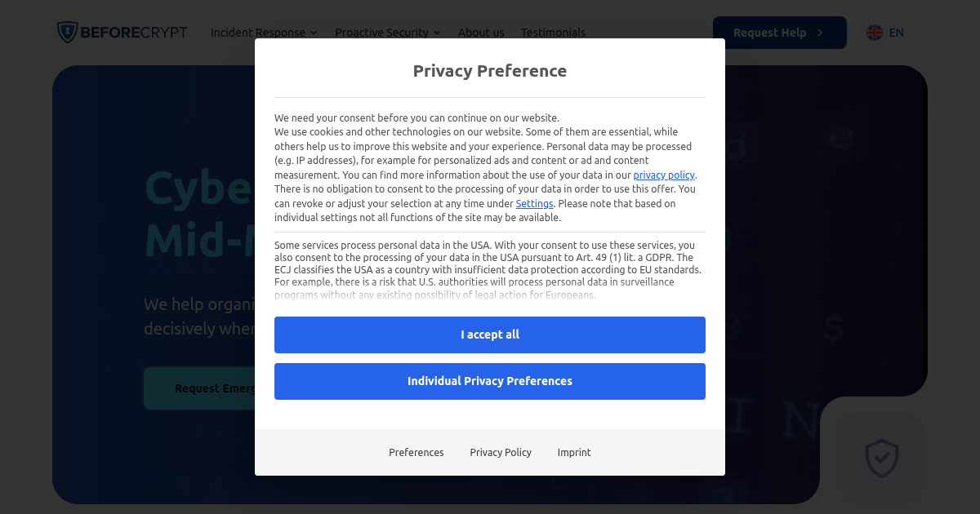Open Individual Privacy Preferences

coord(490,381)
